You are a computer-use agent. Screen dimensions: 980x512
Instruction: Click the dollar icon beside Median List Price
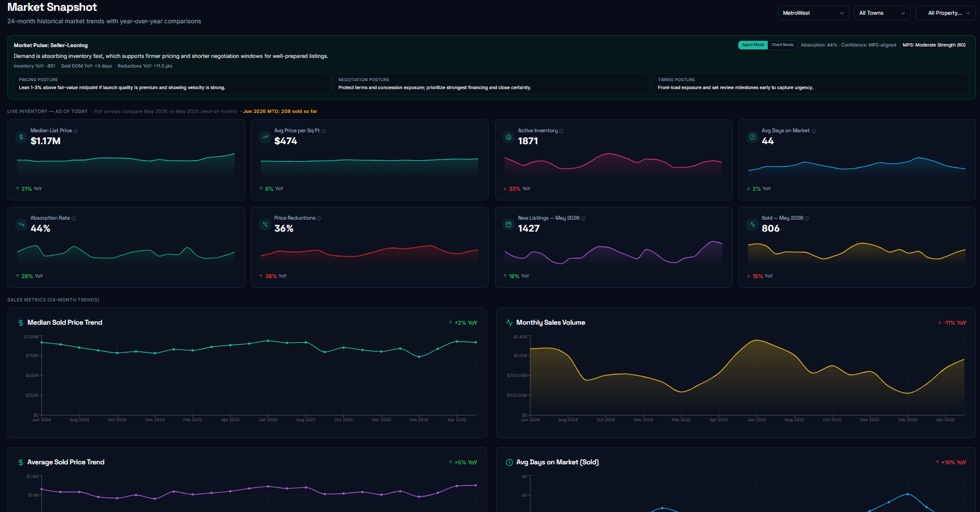pos(21,137)
